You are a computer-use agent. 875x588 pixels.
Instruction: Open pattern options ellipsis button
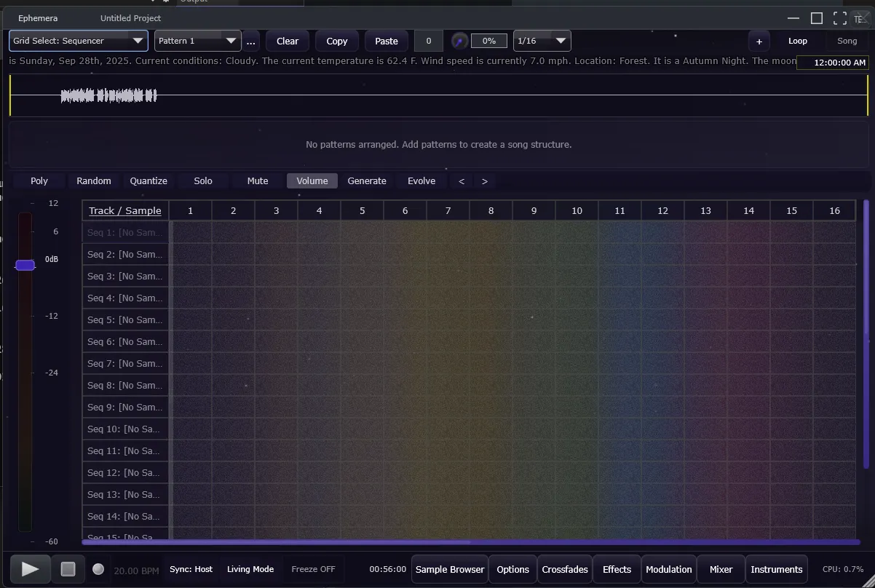pyautogui.click(x=251, y=41)
